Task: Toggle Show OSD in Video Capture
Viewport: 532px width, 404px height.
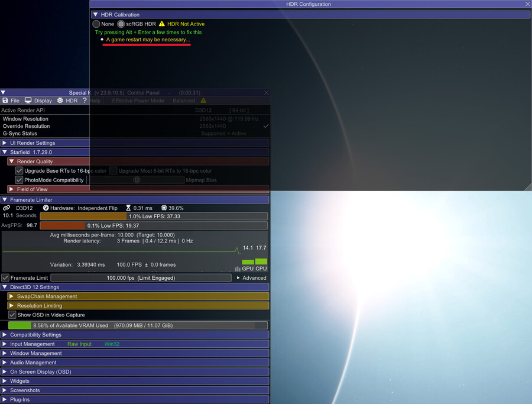Action: (x=12, y=315)
